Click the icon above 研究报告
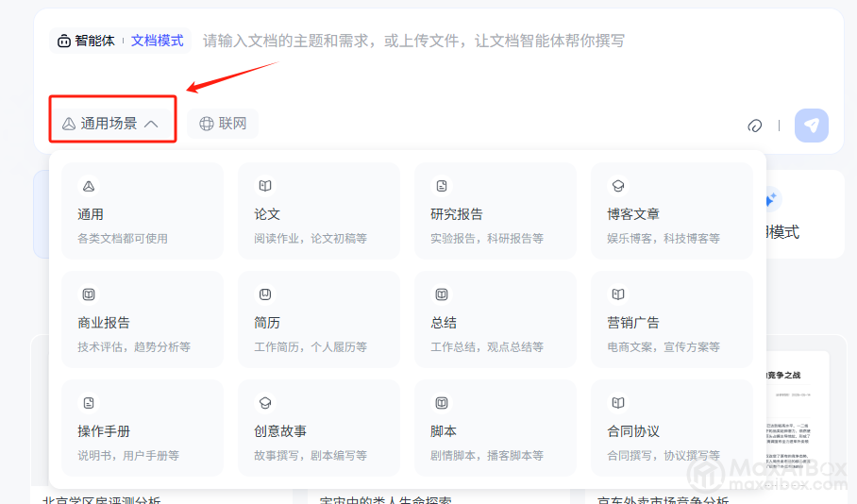This screenshot has height=504, width=857. tap(442, 186)
